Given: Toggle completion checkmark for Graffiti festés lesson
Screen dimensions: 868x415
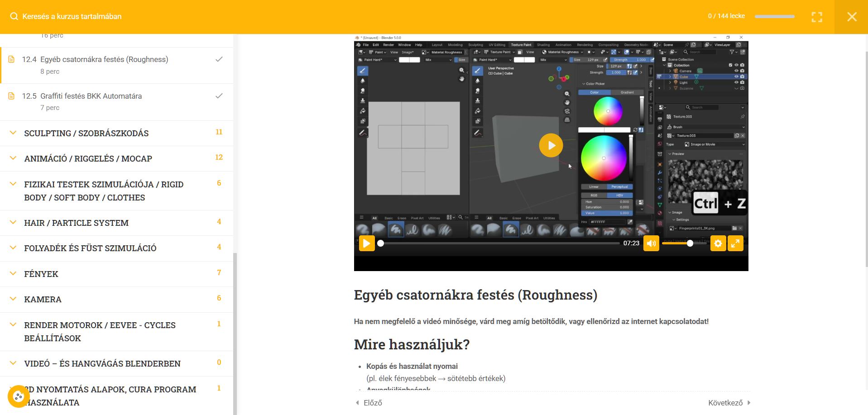Looking at the screenshot, I should point(219,96).
